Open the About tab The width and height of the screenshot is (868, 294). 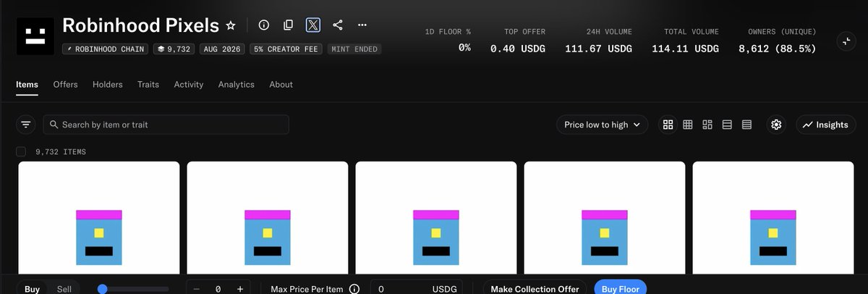[281, 85]
